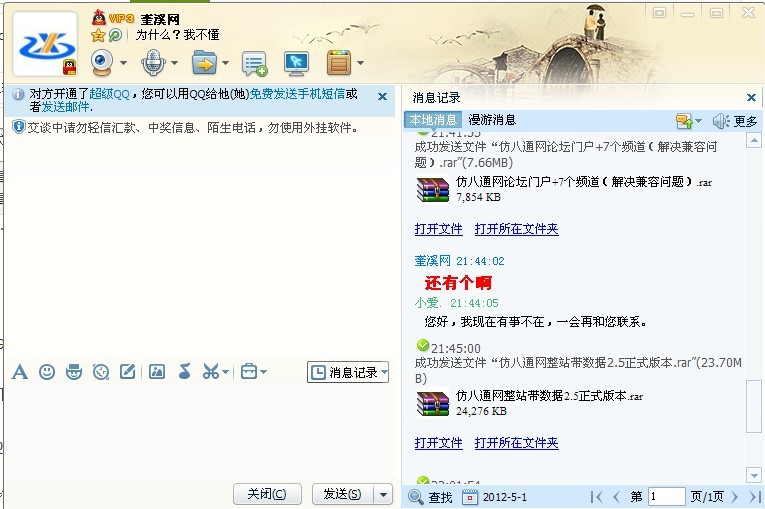The image size is (765, 509).
Task: Open contact's Qzone star icon
Action: (98, 35)
